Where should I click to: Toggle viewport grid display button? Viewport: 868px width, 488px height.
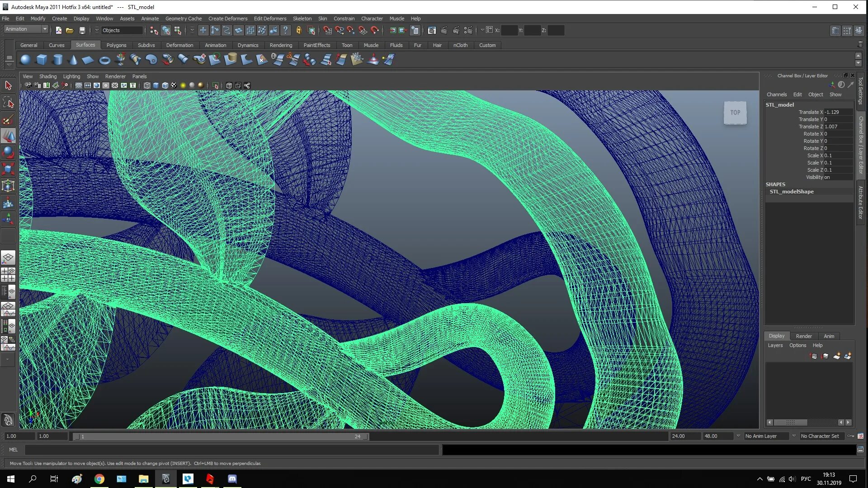(79, 85)
